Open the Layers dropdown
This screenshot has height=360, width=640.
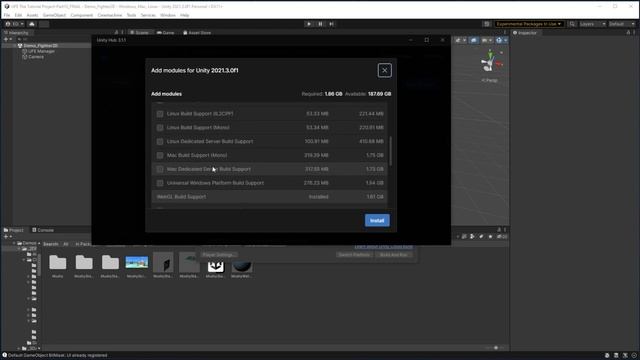tap(592, 24)
